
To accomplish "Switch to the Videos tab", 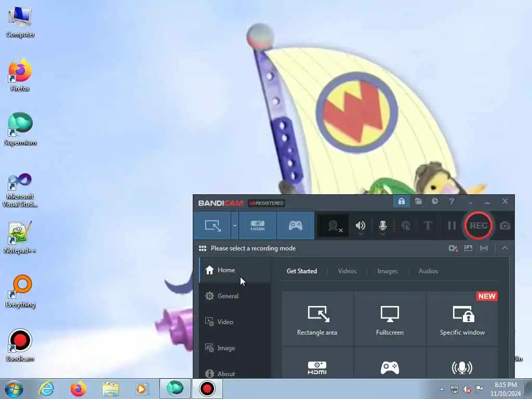I will [x=347, y=271].
